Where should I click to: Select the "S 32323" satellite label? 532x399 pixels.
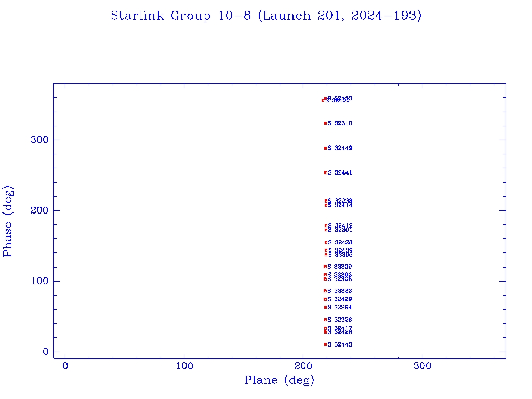click(340, 291)
